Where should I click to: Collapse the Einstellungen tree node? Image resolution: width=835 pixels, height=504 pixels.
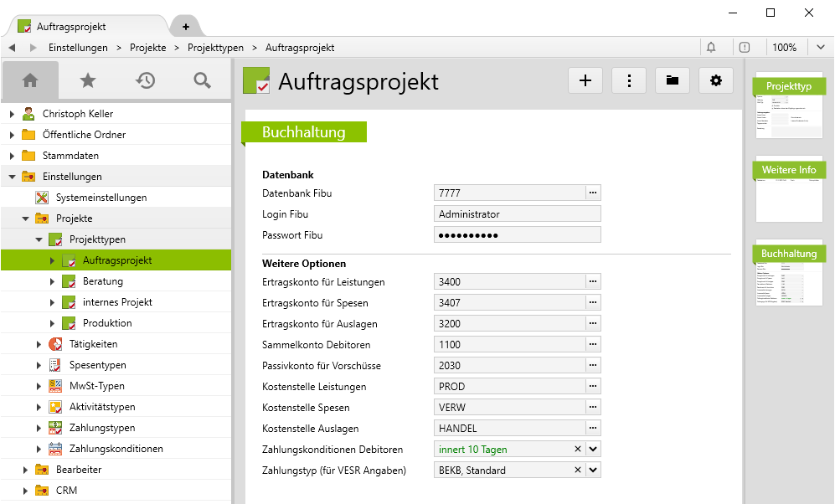point(12,177)
